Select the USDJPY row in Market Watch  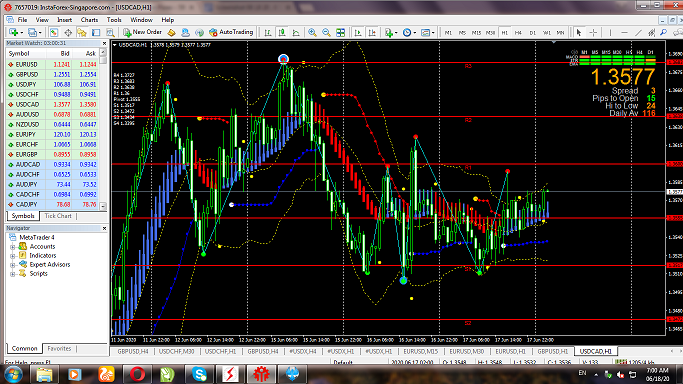[x=52, y=84]
